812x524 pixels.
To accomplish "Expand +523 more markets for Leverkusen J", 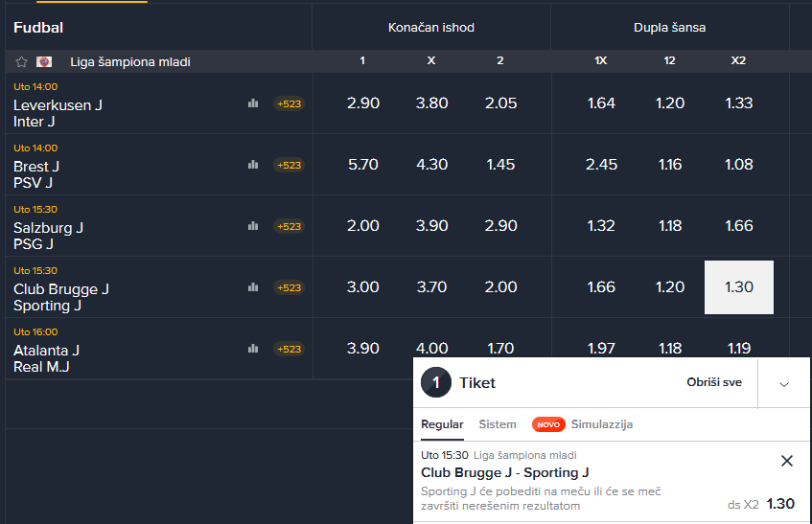I will pos(289,103).
